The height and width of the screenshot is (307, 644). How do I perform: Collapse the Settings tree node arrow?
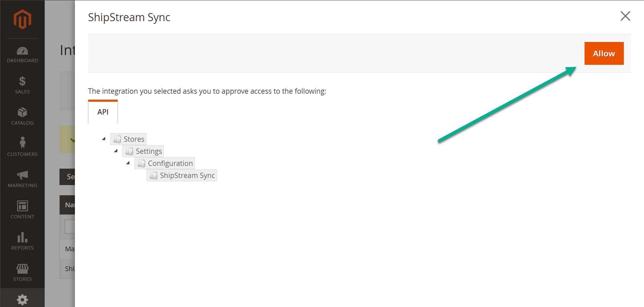(x=116, y=151)
